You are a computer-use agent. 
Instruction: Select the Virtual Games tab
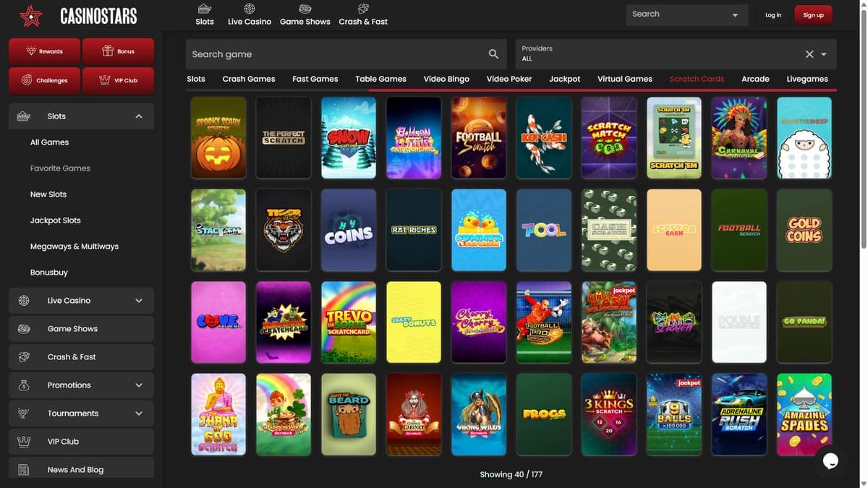(x=625, y=79)
